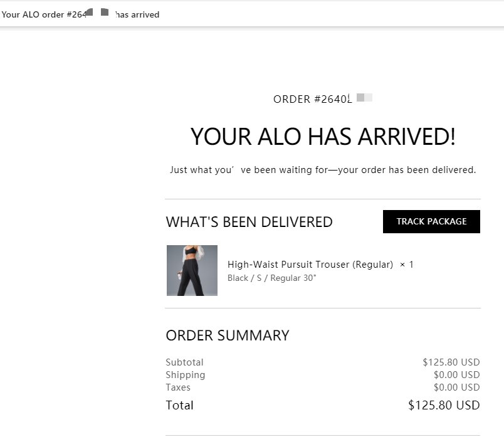
Task: Click the Shipping label
Action: click(185, 375)
